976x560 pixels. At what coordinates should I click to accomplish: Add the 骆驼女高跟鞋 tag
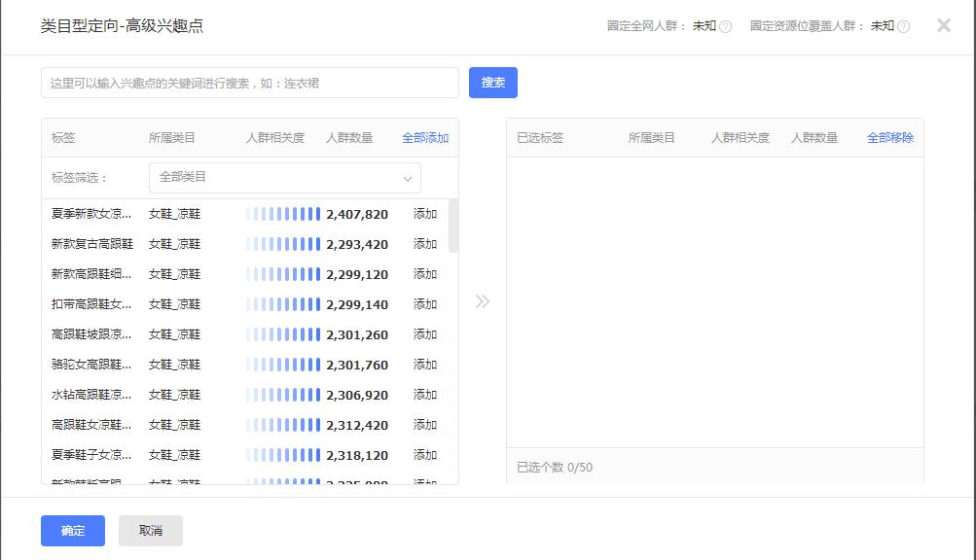pos(425,365)
